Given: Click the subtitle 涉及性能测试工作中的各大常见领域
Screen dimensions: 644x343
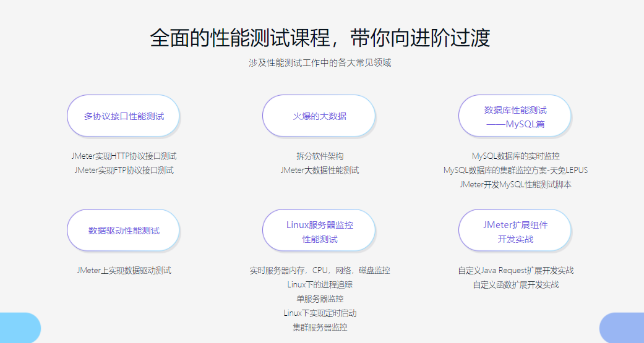Looking at the screenshot, I should [x=320, y=63].
